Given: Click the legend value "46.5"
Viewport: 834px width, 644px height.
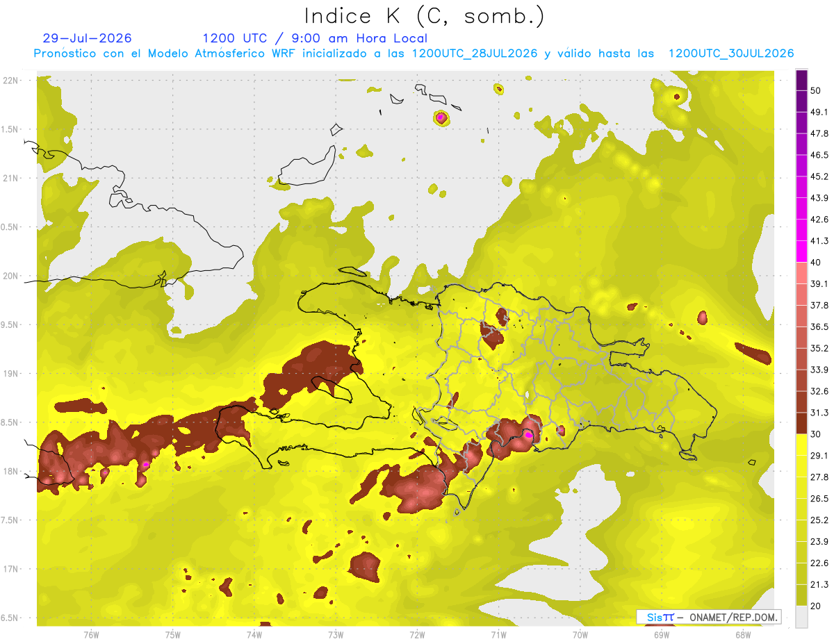Looking at the screenshot, I should 819,155.
